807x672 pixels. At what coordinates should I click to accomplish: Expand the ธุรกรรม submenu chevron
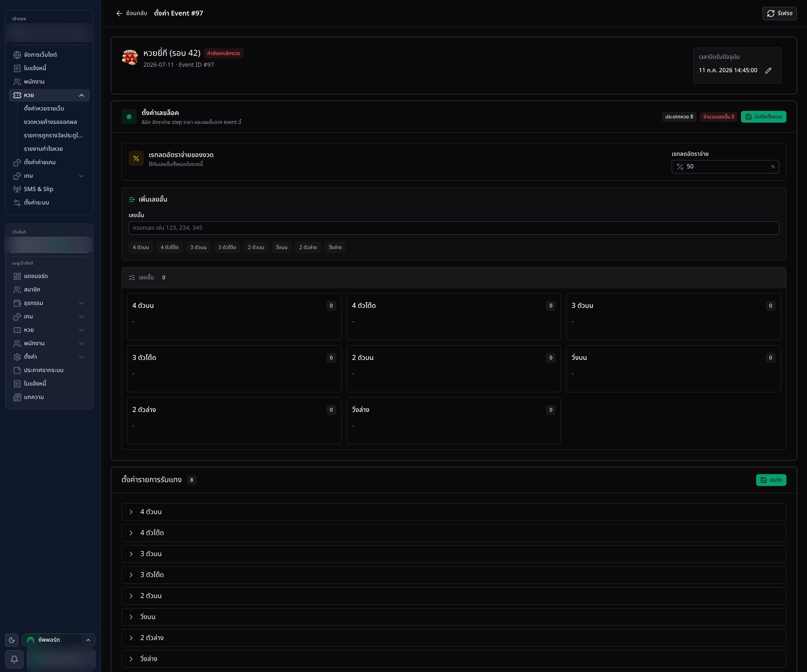pyautogui.click(x=82, y=303)
